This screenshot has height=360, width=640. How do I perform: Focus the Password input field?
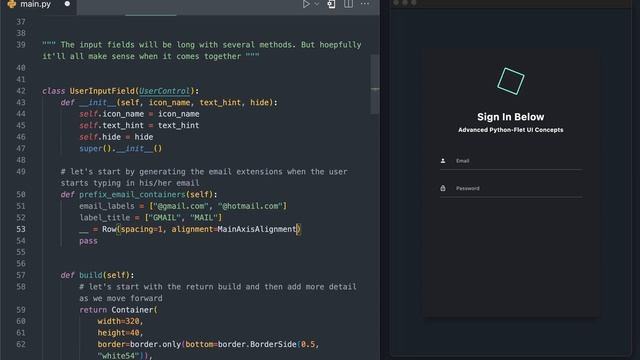(x=511, y=189)
